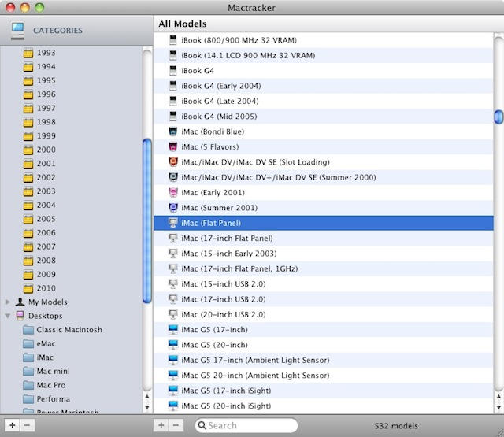This screenshot has height=437, width=504.
Task: Click the sidebar scroll down arrow
Action: pyautogui.click(x=146, y=409)
